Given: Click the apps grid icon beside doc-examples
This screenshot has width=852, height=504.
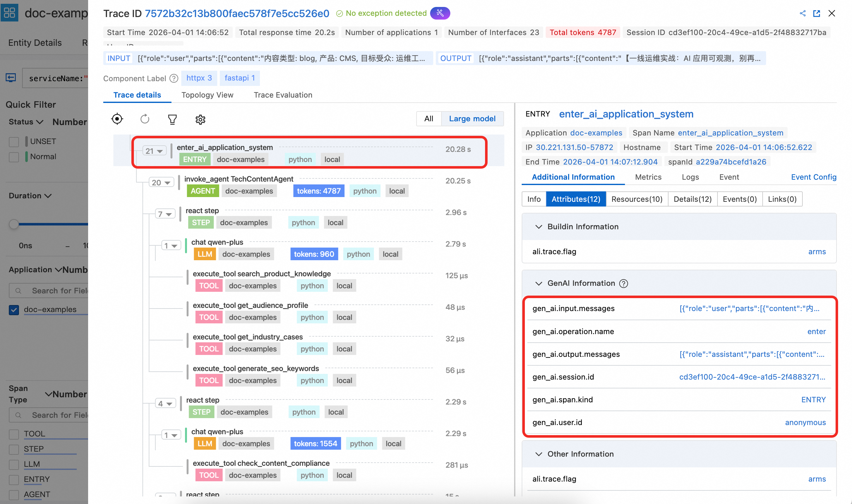Looking at the screenshot, I should (x=9, y=13).
